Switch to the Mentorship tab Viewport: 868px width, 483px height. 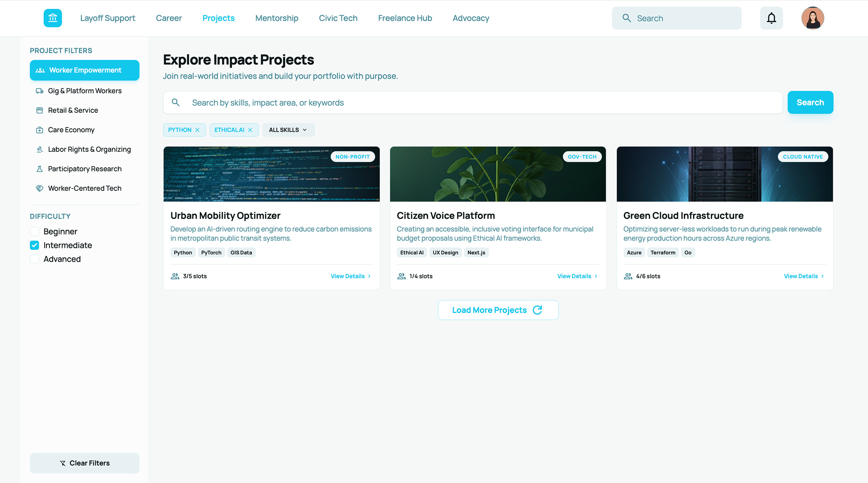(277, 18)
